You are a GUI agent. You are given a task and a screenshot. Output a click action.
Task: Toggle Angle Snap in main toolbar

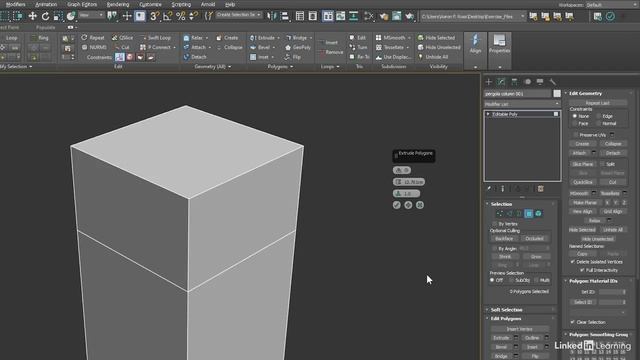(x=167, y=16)
